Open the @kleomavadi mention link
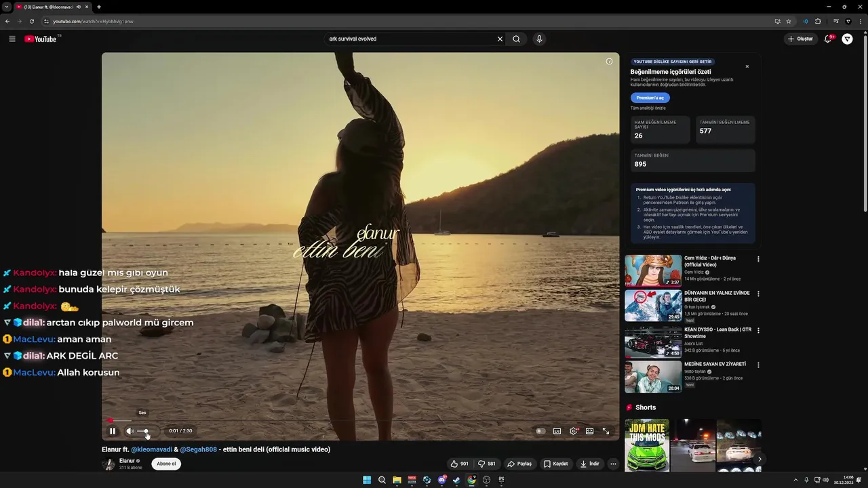The width and height of the screenshot is (868, 488). 152,449
